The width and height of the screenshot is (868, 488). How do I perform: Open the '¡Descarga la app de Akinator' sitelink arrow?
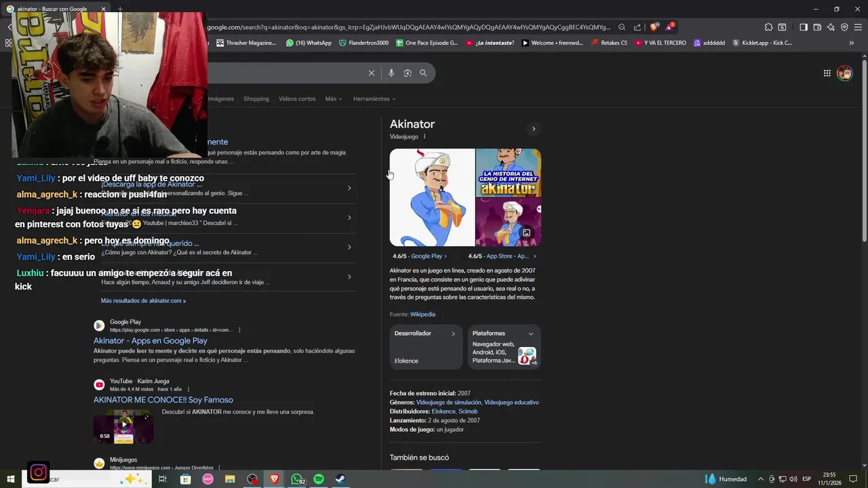pyautogui.click(x=349, y=188)
